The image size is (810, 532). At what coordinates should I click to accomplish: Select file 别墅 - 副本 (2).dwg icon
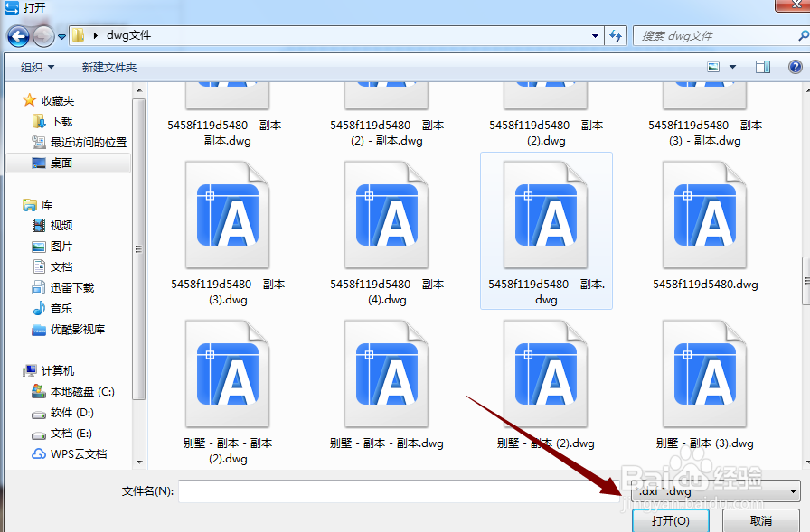coord(545,374)
